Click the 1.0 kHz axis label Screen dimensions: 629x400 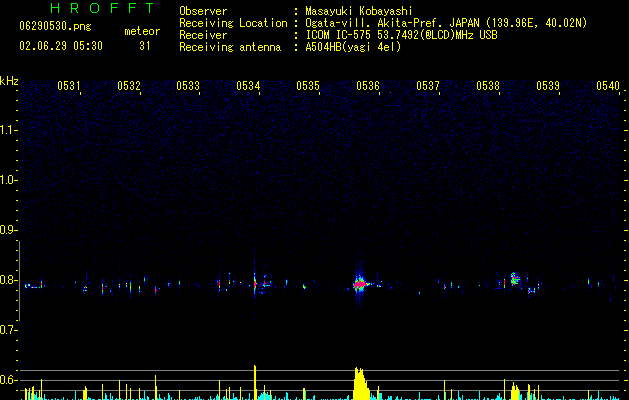tap(8, 180)
